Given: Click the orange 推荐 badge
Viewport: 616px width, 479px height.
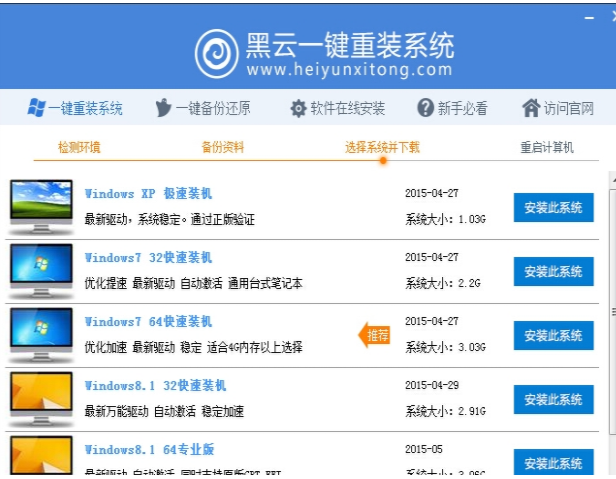Looking at the screenshot, I should [x=374, y=335].
